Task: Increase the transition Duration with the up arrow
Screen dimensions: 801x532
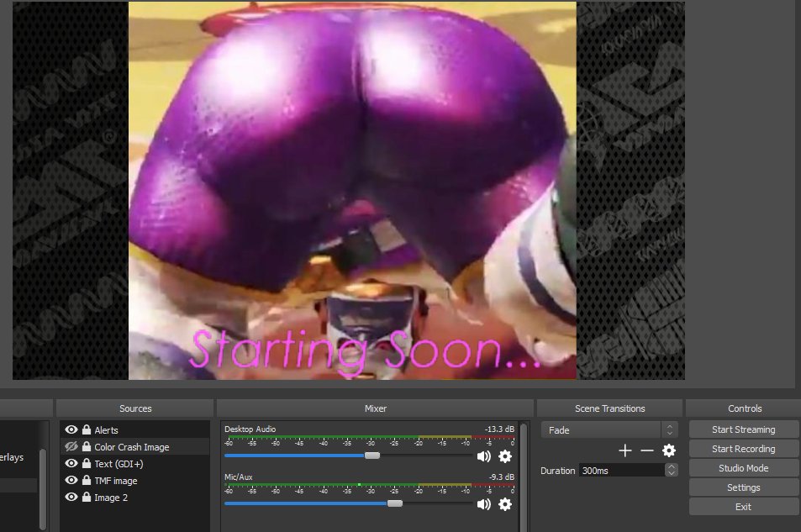Action: [672, 466]
